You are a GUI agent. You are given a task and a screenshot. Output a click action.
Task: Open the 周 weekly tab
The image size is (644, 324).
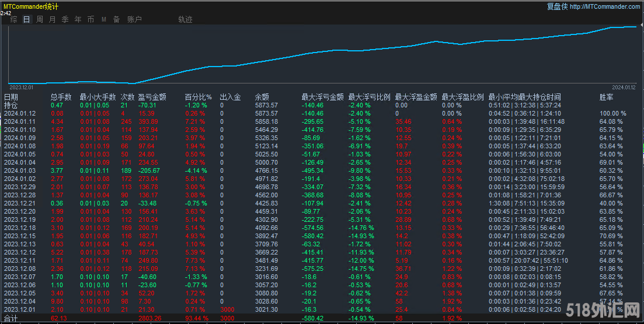click(x=40, y=19)
